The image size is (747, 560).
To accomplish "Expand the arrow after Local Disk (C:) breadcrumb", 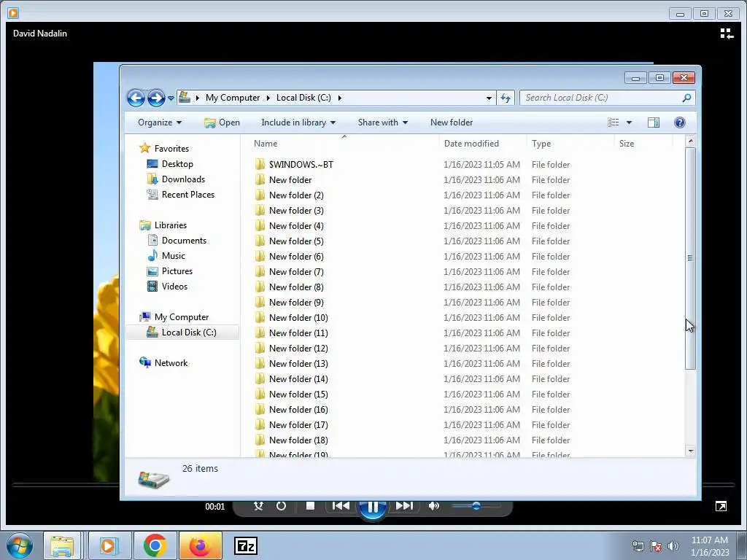I will pos(340,98).
